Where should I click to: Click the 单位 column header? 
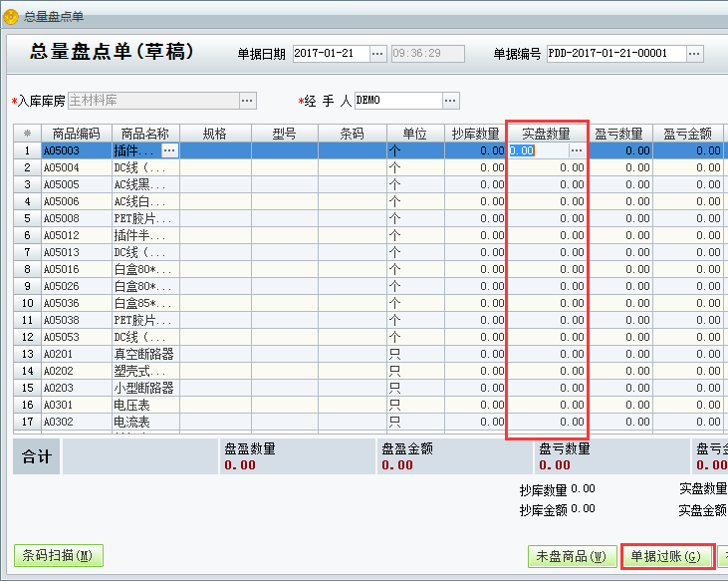(415, 134)
